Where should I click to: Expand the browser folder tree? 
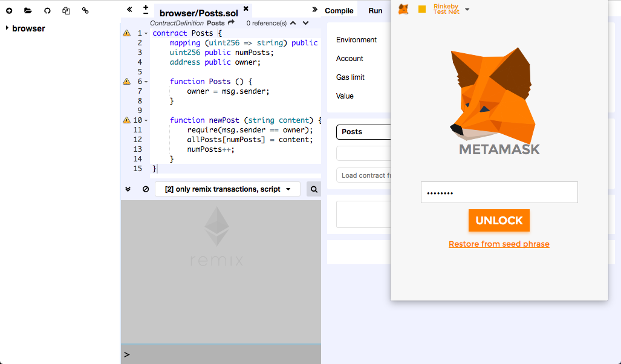coord(7,28)
